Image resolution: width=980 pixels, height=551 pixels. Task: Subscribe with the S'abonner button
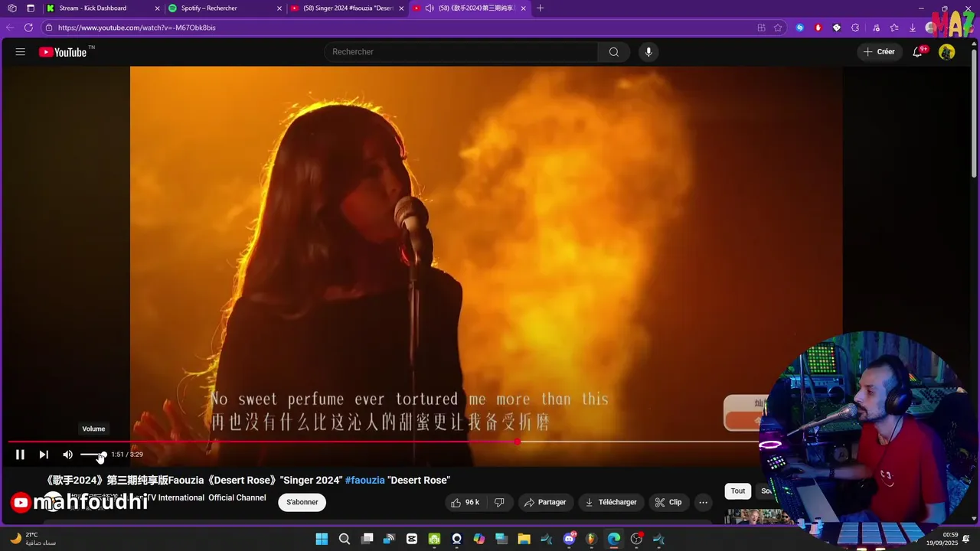302,502
